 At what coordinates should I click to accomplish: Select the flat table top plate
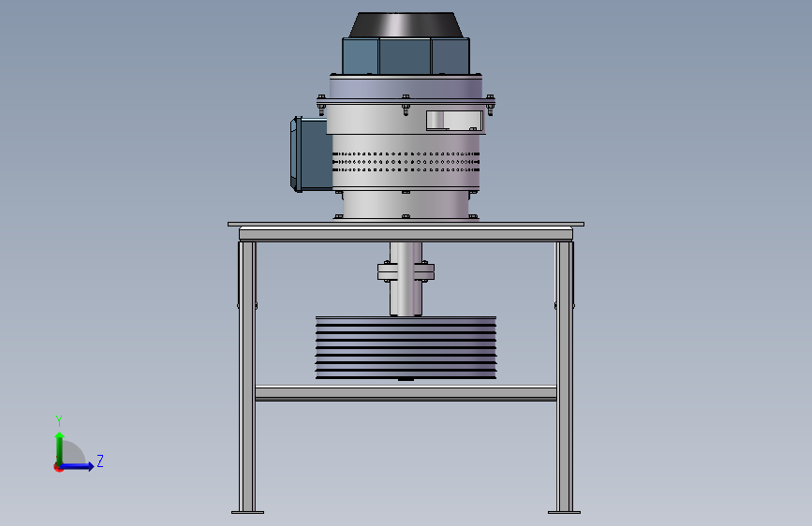click(x=406, y=225)
